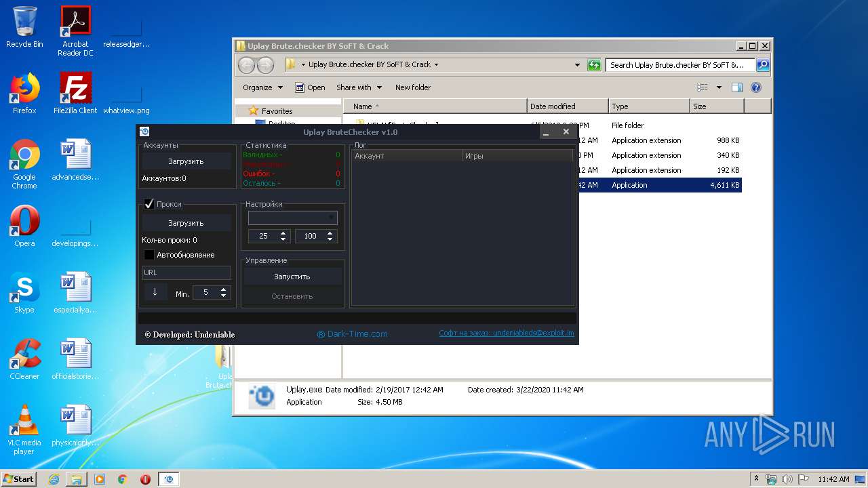Click the Start button
Screen dimensions: 868x488
pyautogui.click(x=18, y=479)
